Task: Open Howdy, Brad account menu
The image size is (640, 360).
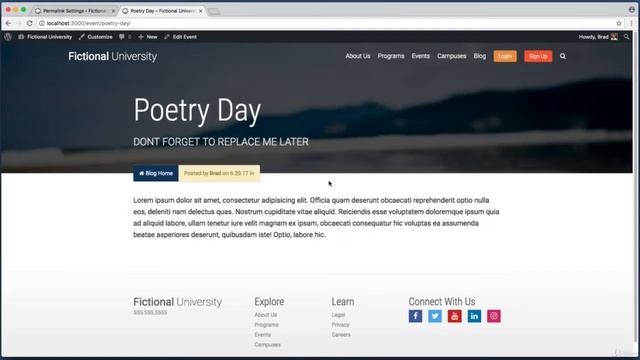Action: pyautogui.click(x=598, y=37)
